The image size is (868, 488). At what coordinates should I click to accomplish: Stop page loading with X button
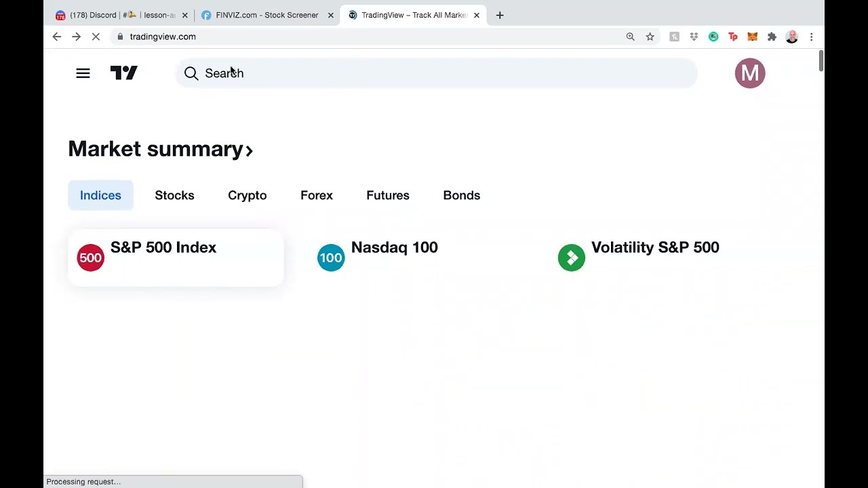96,37
